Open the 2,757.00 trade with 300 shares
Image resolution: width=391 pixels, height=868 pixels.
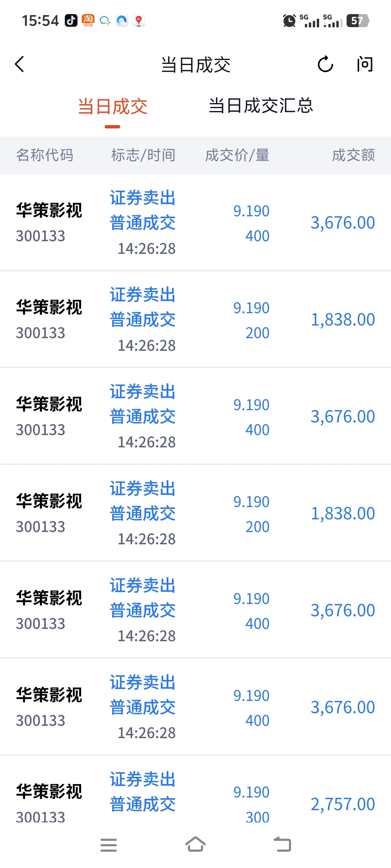coord(195,796)
